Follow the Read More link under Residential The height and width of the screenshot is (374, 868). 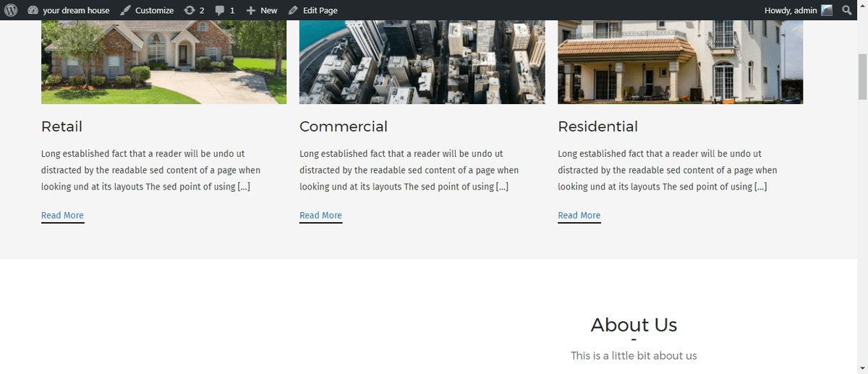[x=579, y=216]
